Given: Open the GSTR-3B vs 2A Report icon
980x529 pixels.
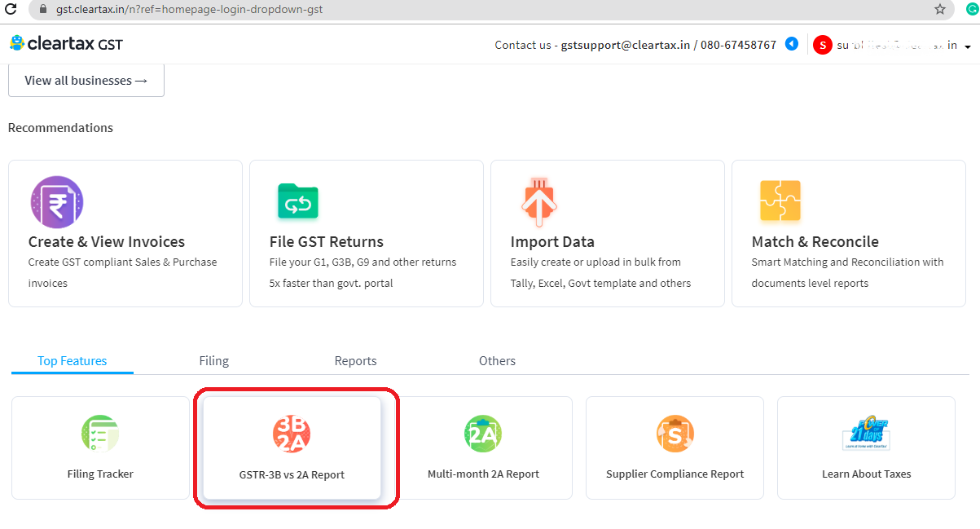Looking at the screenshot, I should coord(292,434).
